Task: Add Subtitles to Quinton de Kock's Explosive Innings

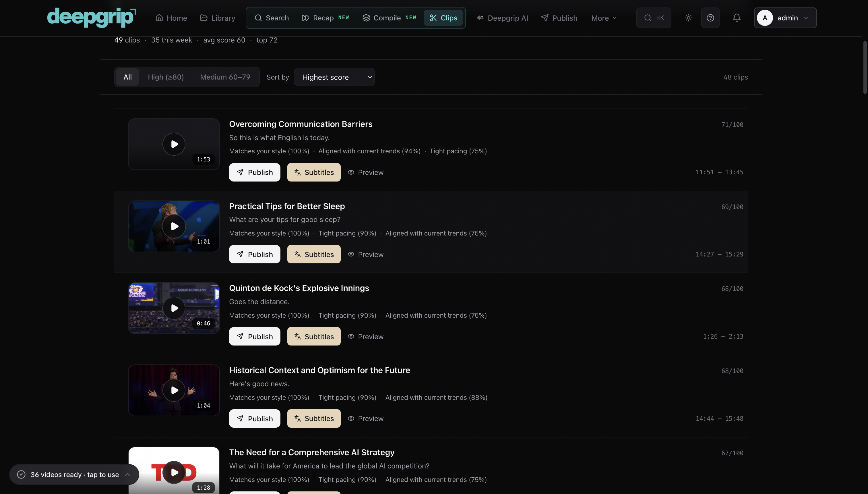Action: coord(314,337)
